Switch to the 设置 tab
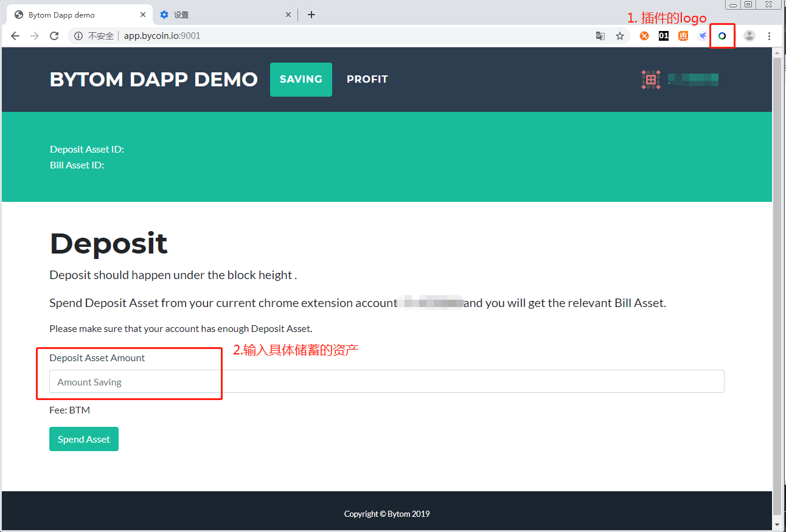786x532 pixels. coord(225,15)
